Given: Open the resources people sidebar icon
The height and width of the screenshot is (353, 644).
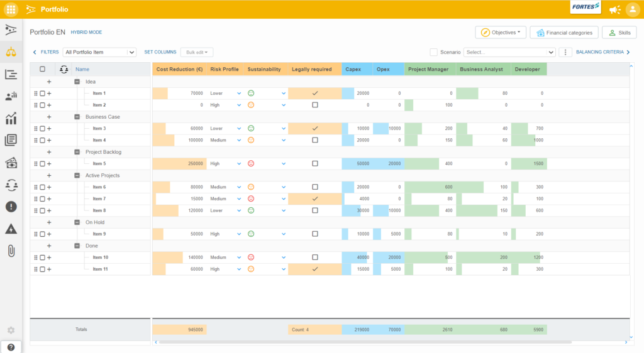Looking at the screenshot, I should 11,96.
